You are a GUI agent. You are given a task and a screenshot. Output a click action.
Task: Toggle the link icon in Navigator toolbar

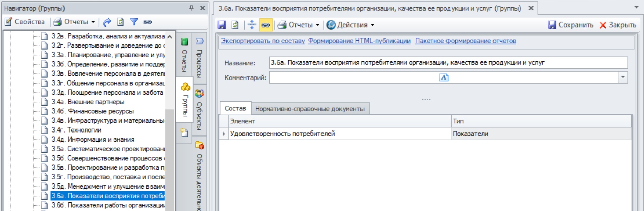(147, 22)
